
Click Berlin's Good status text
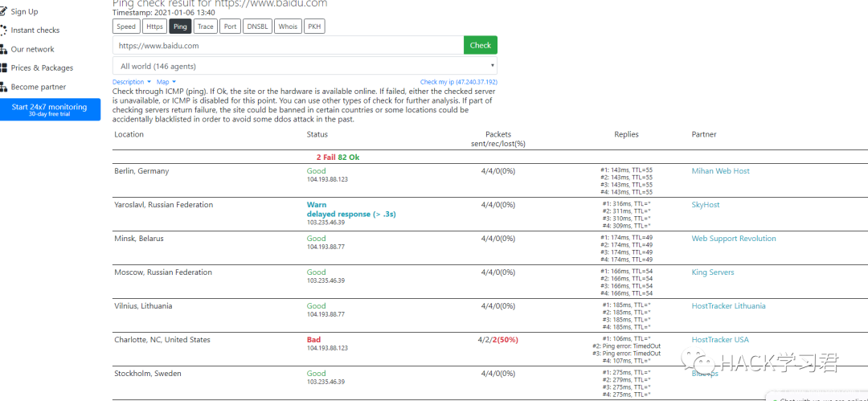click(x=316, y=171)
